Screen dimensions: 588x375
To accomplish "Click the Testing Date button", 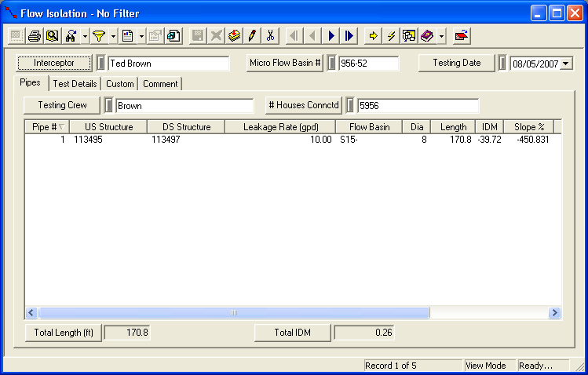I will (457, 63).
